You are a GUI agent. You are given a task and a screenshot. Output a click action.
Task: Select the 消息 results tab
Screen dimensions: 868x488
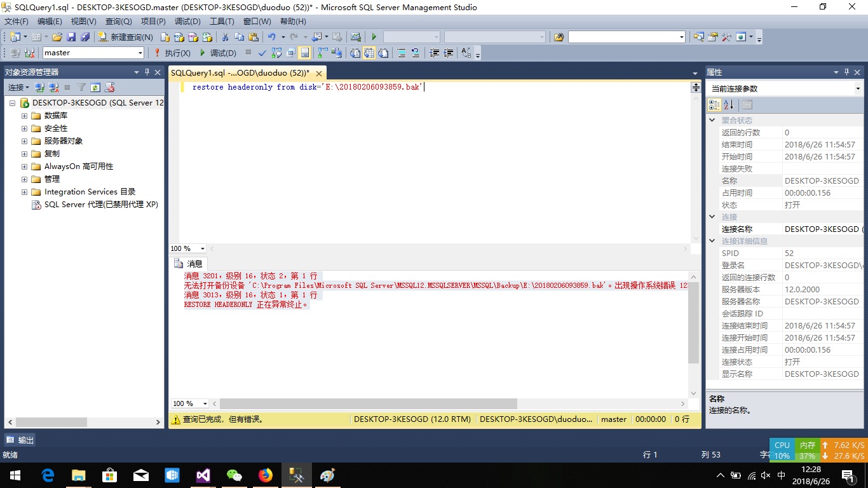(x=189, y=264)
